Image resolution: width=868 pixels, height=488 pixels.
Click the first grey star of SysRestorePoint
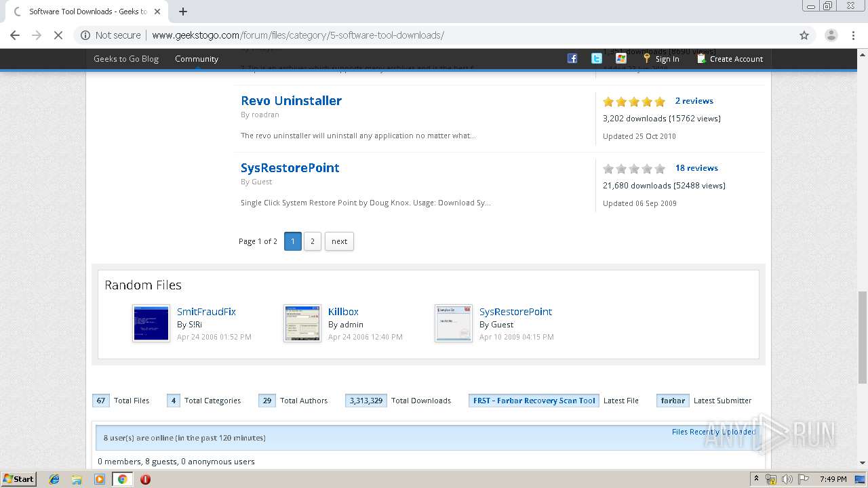coord(608,169)
